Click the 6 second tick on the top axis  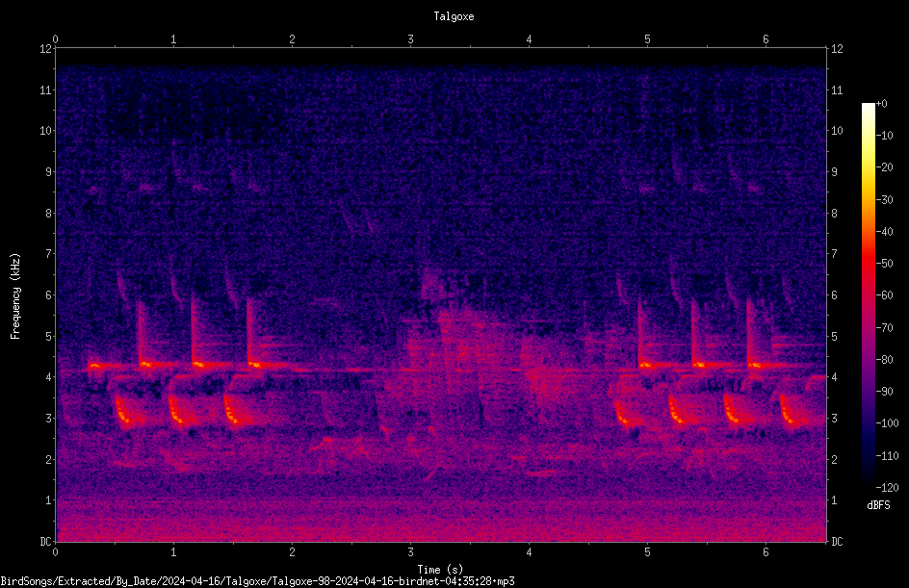766,39
